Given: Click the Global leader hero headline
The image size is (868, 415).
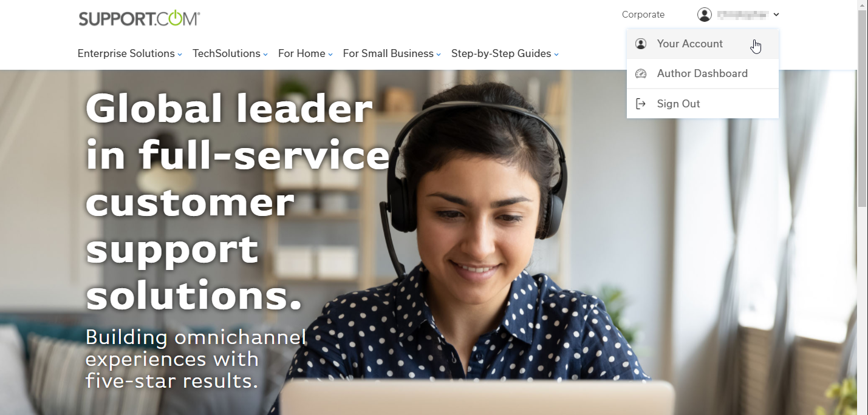Looking at the screenshot, I should tap(237, 201).
